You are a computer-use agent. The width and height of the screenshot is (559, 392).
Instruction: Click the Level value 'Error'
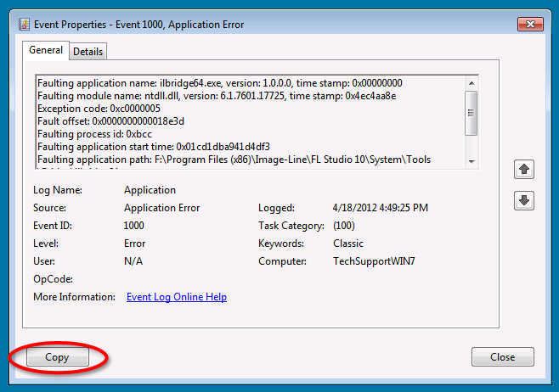(x=135, y=244)
